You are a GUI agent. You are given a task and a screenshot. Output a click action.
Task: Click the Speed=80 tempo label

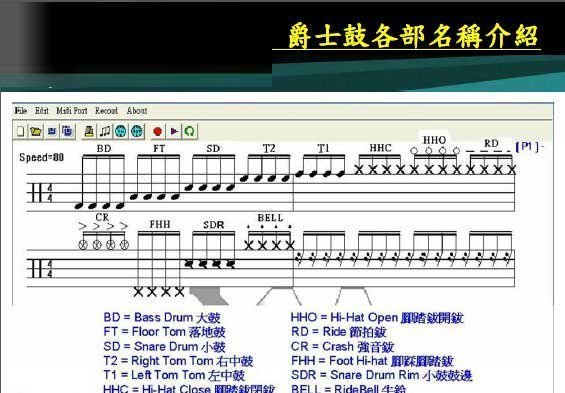pyautogui.click(x=41, y=157)
